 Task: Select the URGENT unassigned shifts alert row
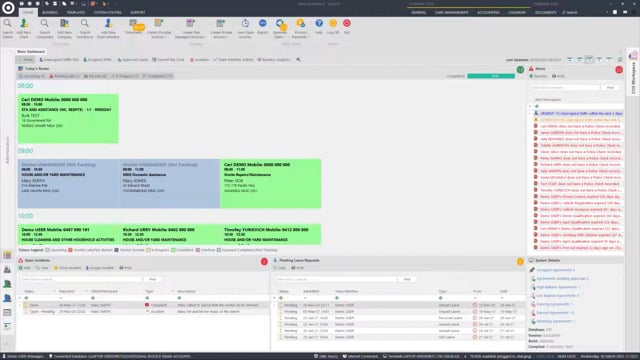tap(578, 113)
